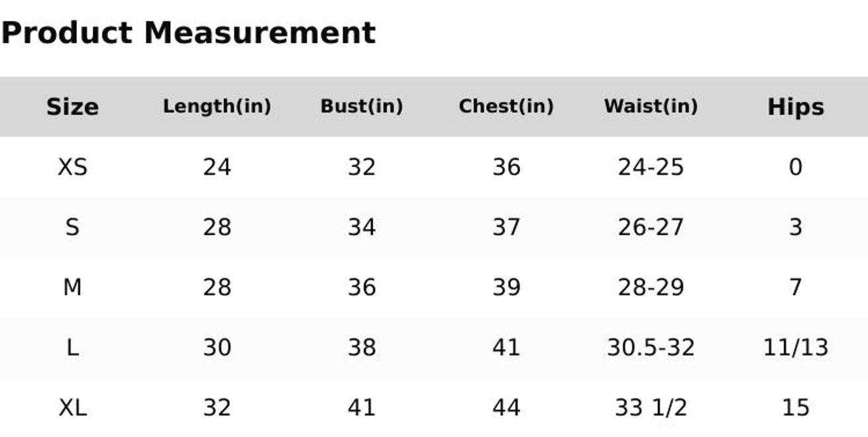Click the Waist(in) column header

(x=650, y=107)
